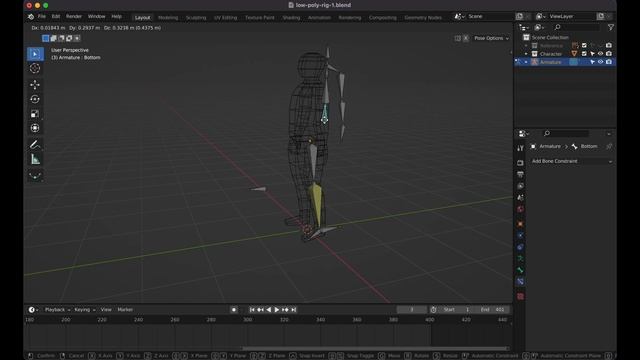Disable rendering for the Character row
This screenshot has width=640, height=360.
[x=609, y=54]
